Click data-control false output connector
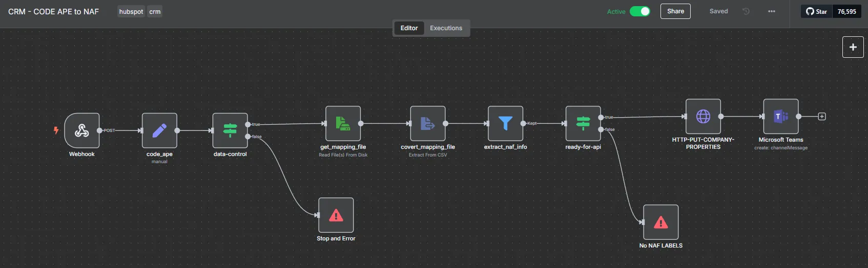868x268 pixels. pyautogui.click(x=248, y=137)
